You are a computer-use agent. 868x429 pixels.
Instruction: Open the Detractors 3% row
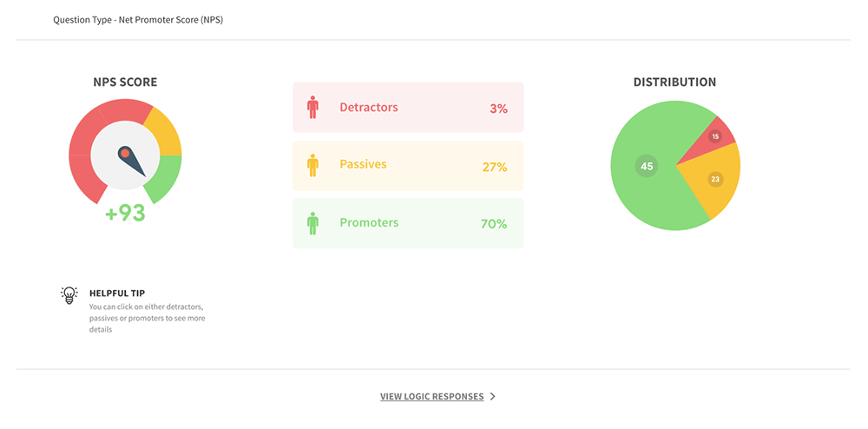tap(408, 108)
